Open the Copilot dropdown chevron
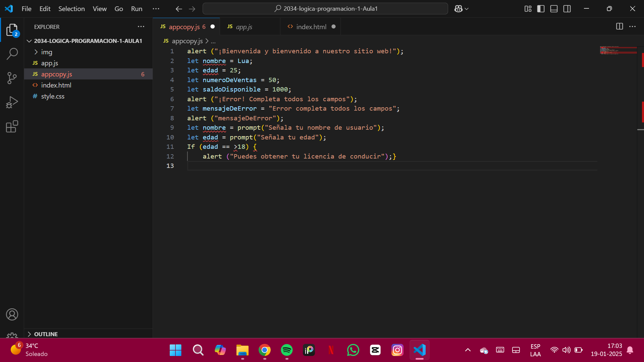644x362 pixels. click(x=467, y=9)
